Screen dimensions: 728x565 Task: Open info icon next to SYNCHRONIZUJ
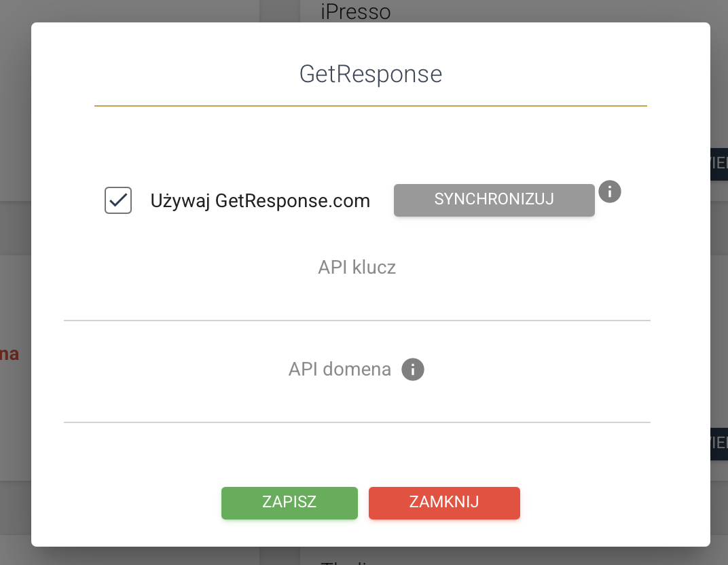(x=610, y=192)
